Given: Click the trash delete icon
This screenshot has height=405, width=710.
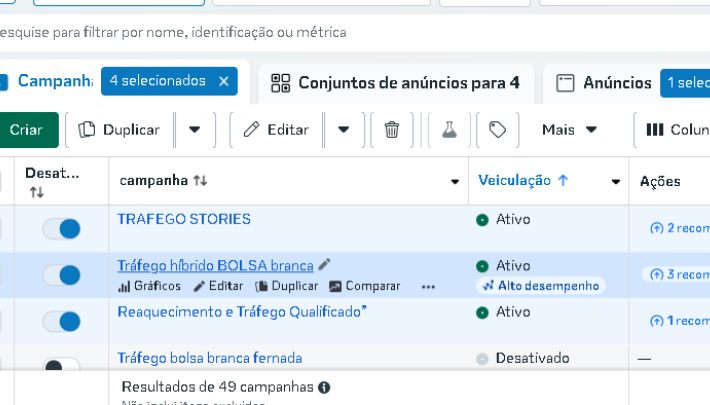Looking at the screenshot, I should click(x=392, y=129).
